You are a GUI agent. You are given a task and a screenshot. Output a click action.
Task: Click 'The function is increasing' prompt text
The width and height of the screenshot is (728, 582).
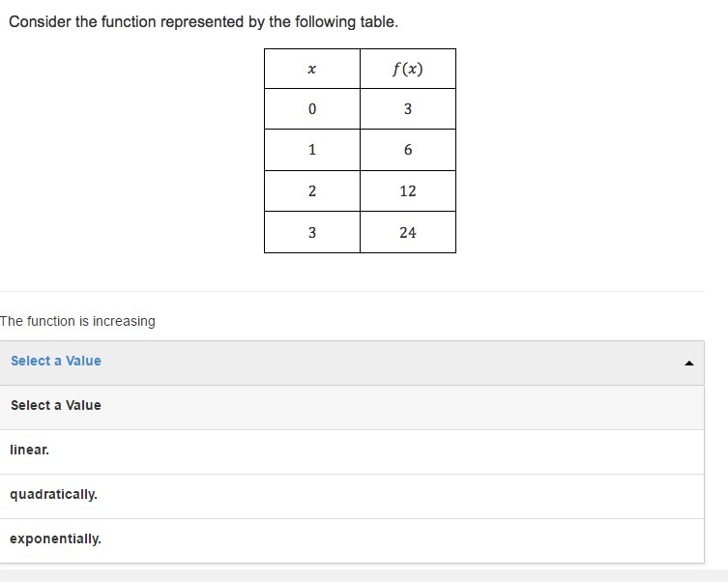77,321
